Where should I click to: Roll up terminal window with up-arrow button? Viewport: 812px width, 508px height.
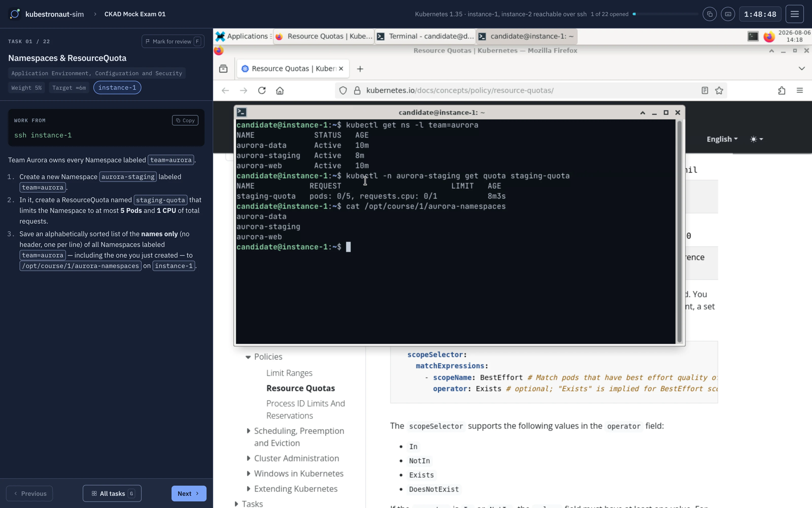pos(642,113)
